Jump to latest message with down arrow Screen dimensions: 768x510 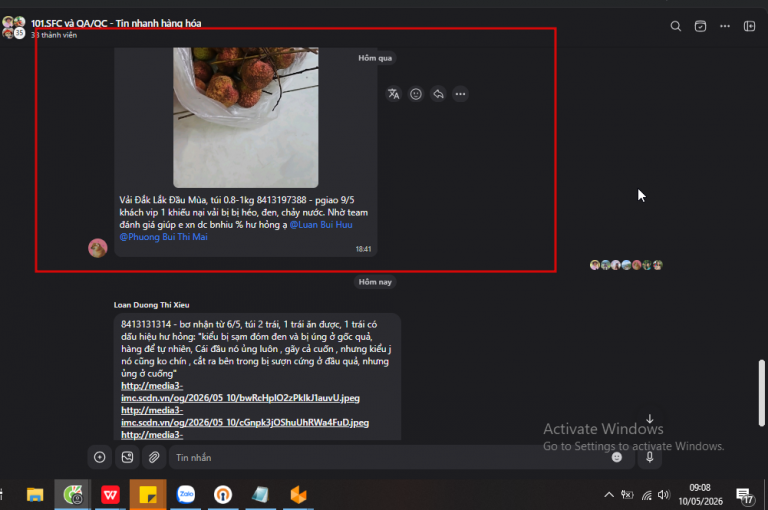pos(649,419)
